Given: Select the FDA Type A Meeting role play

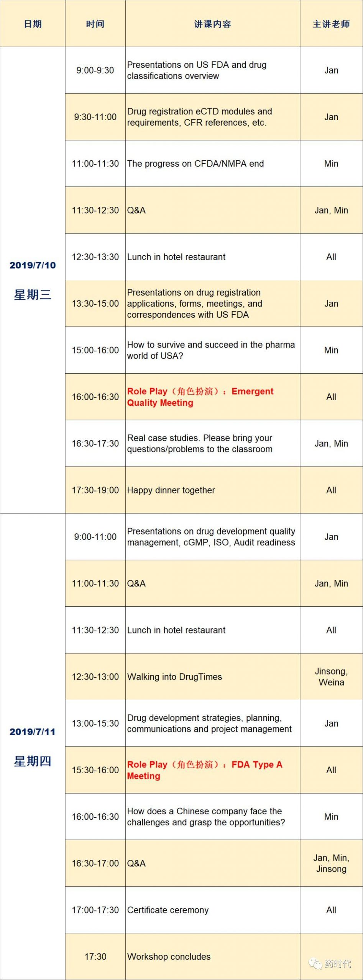Looking at the screenshot, I should (204, 770).
